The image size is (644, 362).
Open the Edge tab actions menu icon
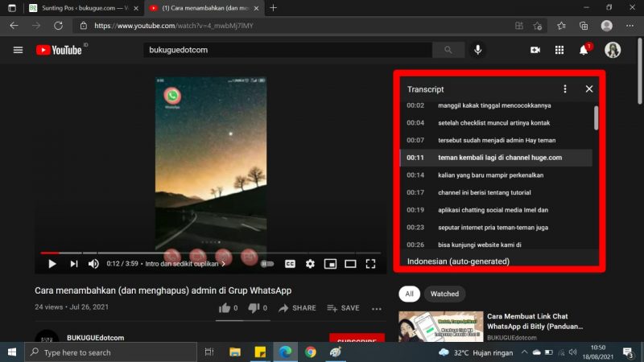click(x=12, y=8)
